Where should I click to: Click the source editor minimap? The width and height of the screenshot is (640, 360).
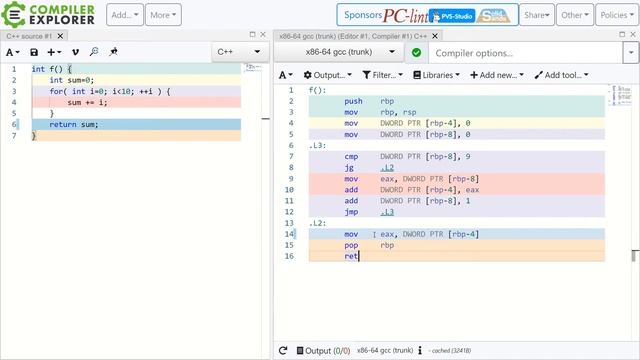coord(252,68)
